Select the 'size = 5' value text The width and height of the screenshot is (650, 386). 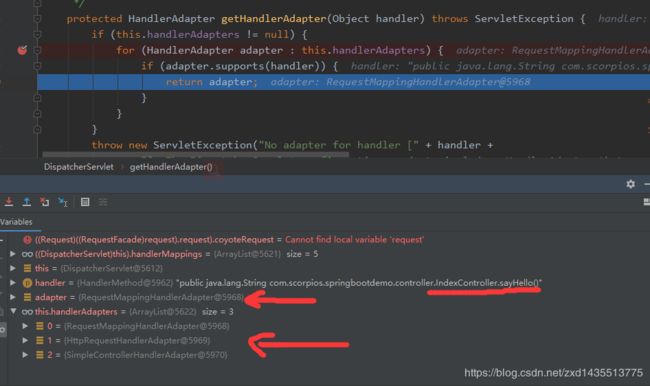pos(302,254)
